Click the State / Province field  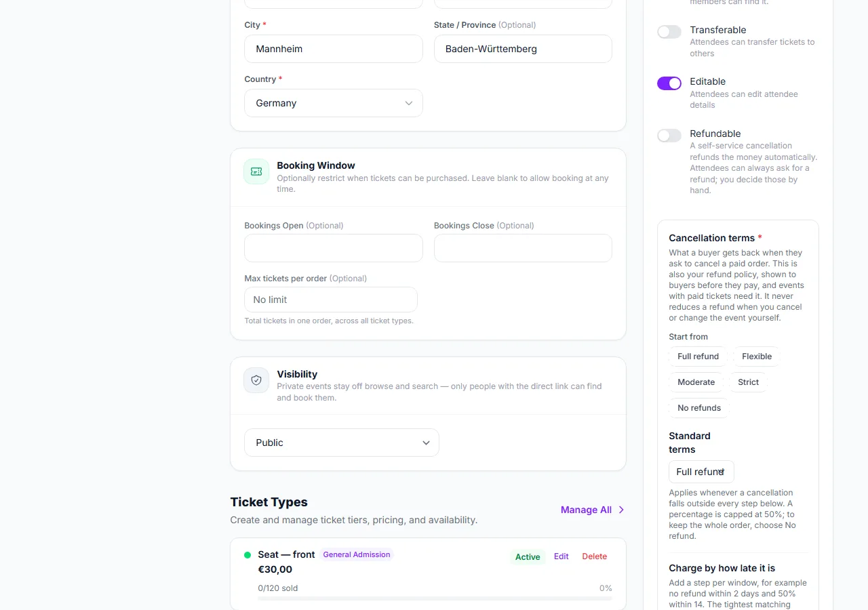click(x=523, y=49)
